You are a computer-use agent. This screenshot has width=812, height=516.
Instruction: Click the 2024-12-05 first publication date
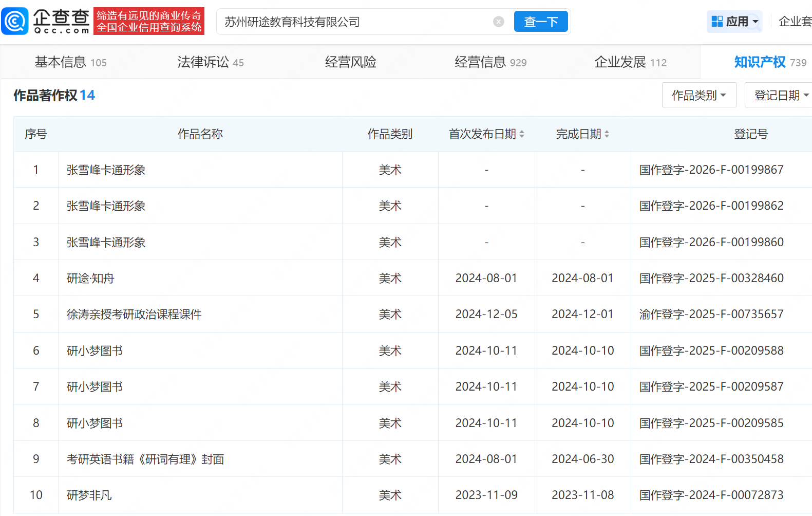click(486, 314)
